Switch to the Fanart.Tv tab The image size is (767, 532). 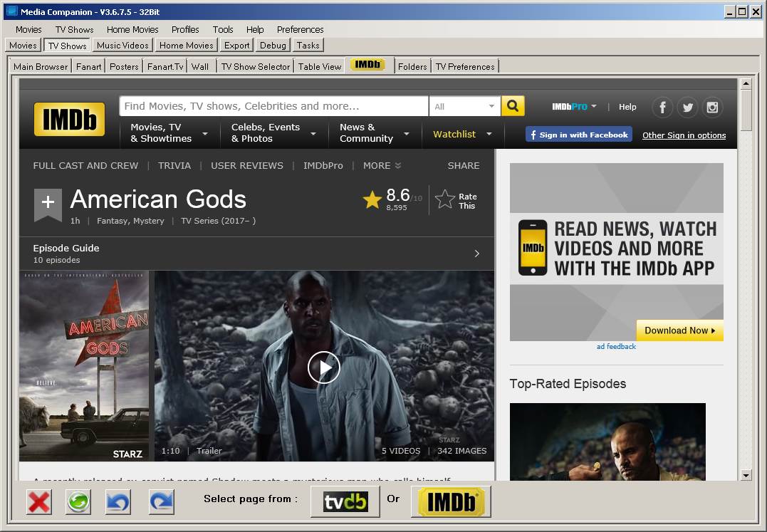pyautogui.click(x=165, y=66)
